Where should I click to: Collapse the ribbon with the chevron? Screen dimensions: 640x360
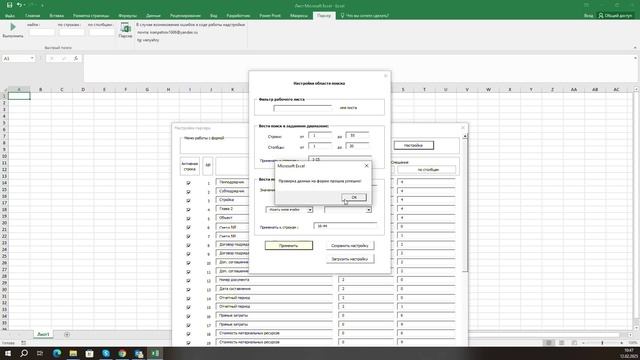(635, 48)
